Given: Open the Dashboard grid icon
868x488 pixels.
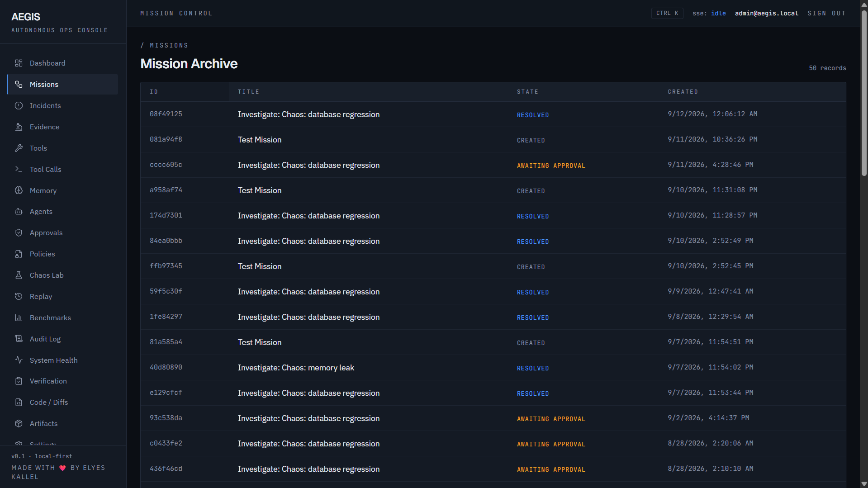Looking at the screenshot, I should [19, 63].
